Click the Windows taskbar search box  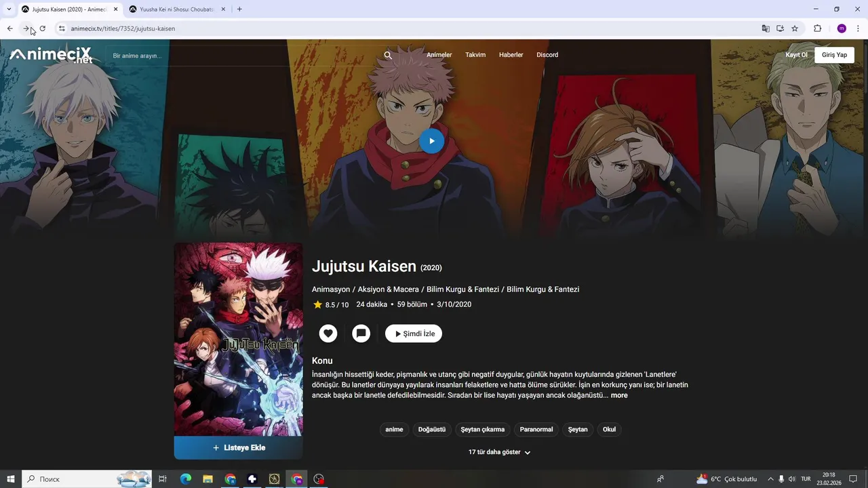click(x=87, y=479)
